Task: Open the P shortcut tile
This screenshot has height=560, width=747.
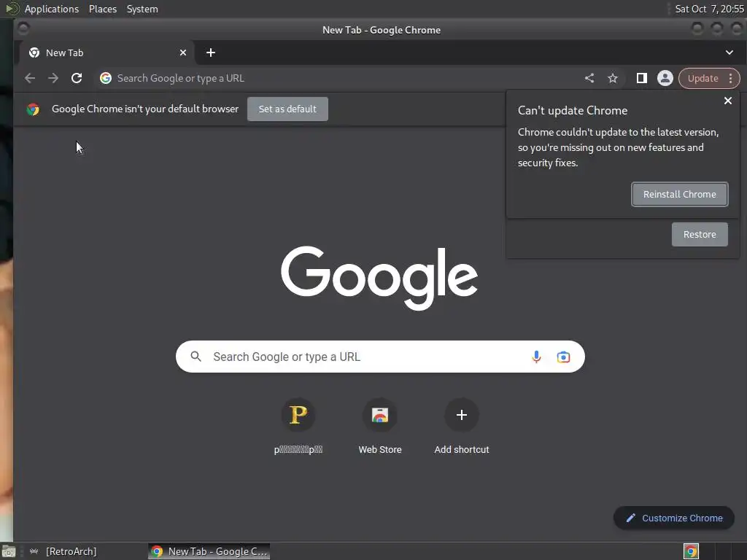Action: (298, 415)
